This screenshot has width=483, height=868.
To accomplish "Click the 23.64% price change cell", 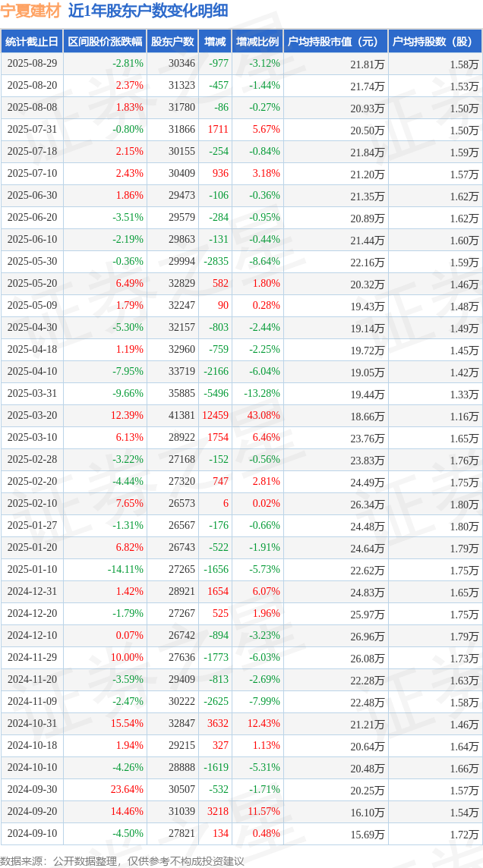I will coord(127,790).
